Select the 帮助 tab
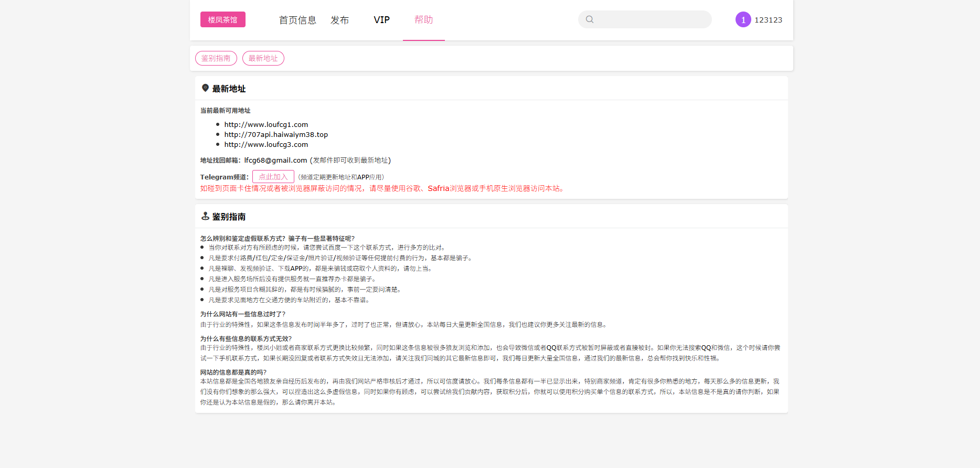The width and height of the screenshot is (980, 468). [x=423, y=20]
